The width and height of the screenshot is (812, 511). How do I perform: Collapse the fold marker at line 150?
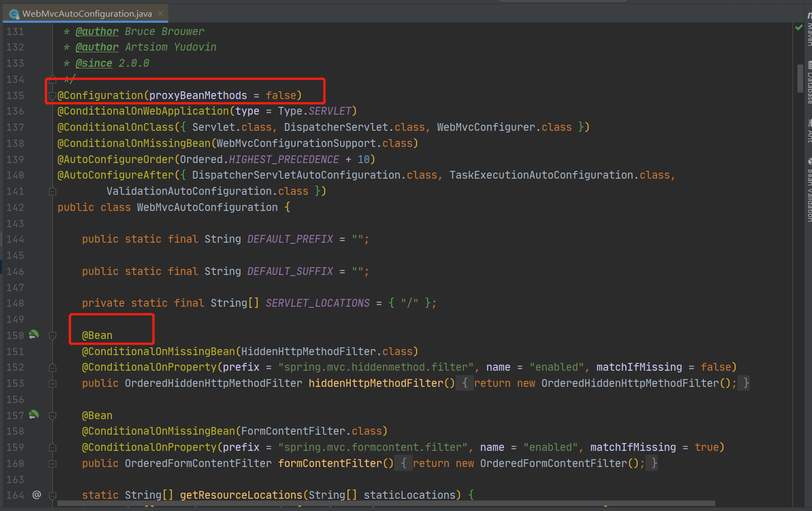click(x=52, y=335)
